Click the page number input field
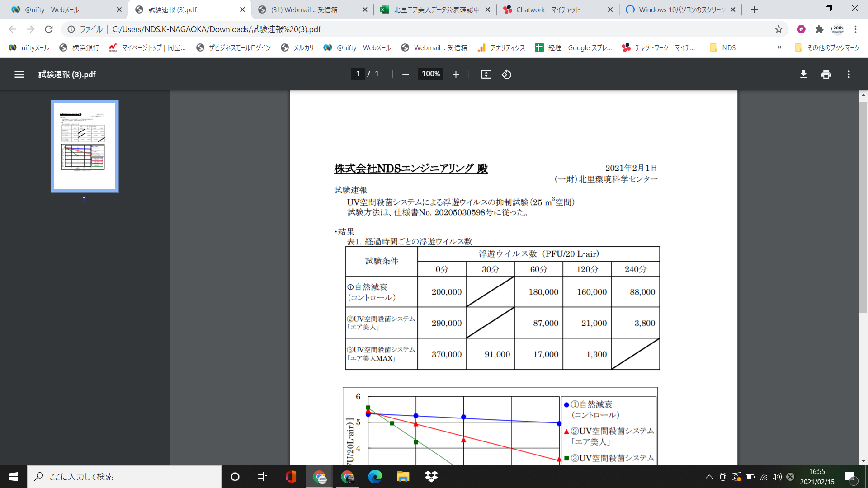The height and width of the screenshot is (488, 868). tap(358, 74)
